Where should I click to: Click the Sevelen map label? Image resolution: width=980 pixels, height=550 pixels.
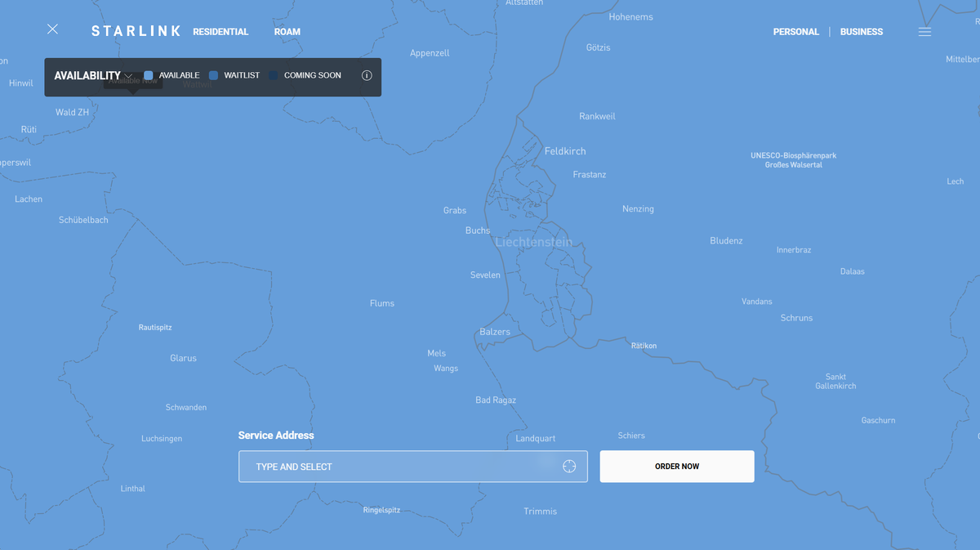[485, 275]
